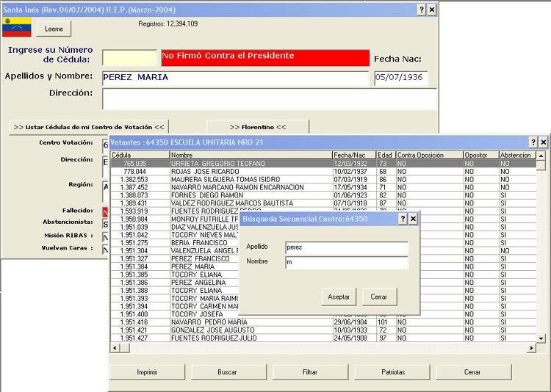Click birth date 10/02/1937
The height and width of the screenshot is (392, 551).
pos(350,172)
